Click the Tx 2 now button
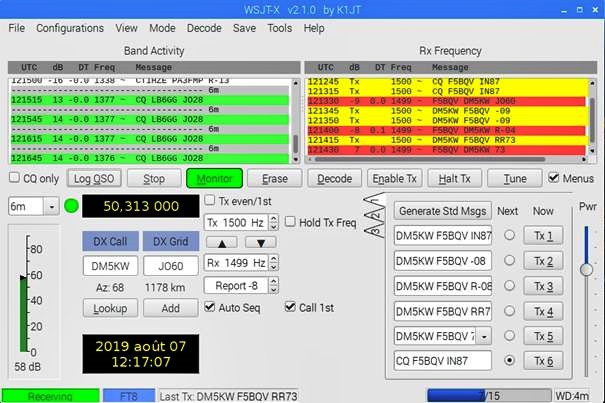Viewport: 605px width, 403px height. [x=543, y=261]
